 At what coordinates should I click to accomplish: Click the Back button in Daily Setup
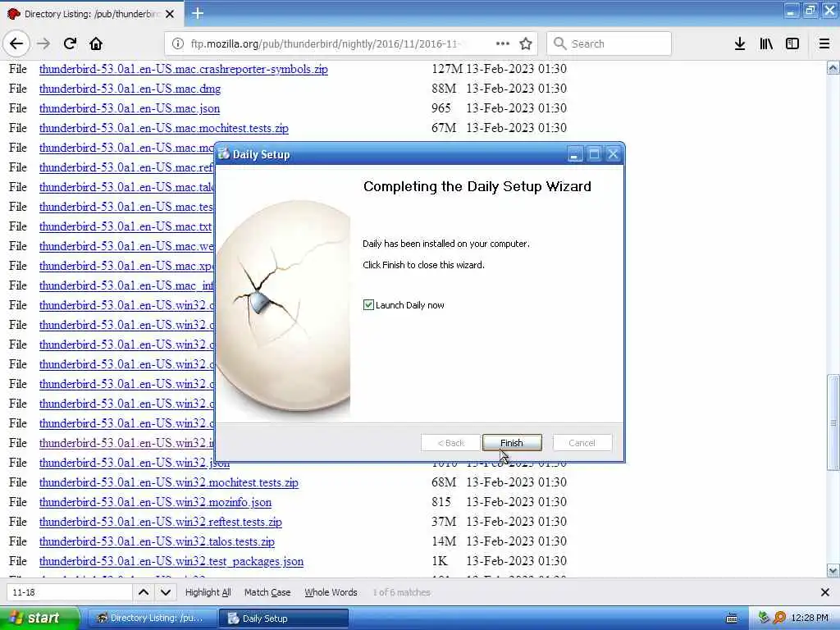pos(450,442)
